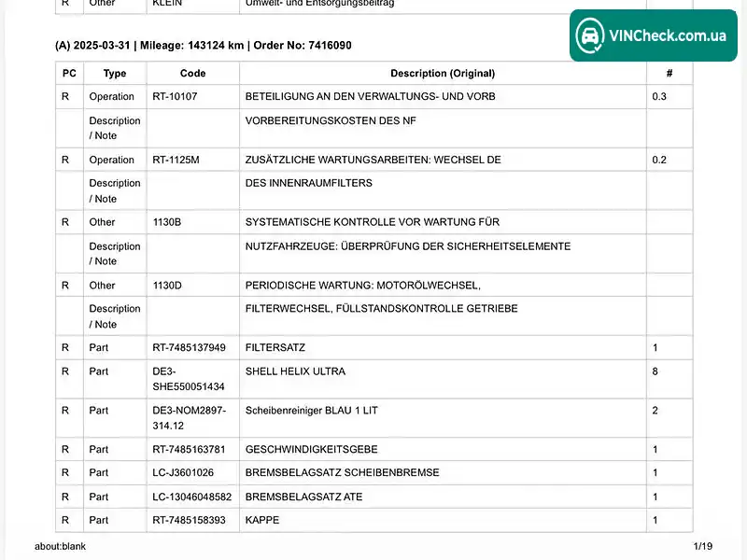Select part code LC-J3601026
This screenshot has height=560, width=747.
click(x=183, y=473)
